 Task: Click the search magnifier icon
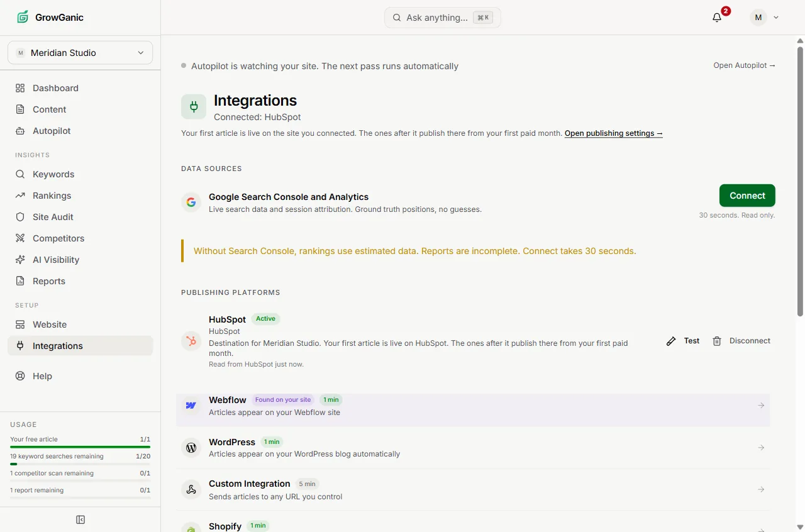pyautogui.click(x=397, y=18)
